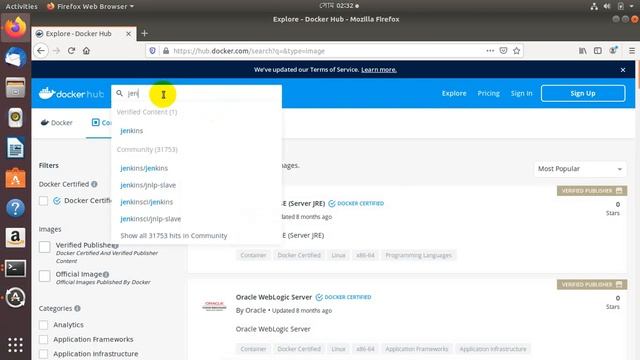
Task: Go back with the browser back arrow
Action: coord(41,51)
